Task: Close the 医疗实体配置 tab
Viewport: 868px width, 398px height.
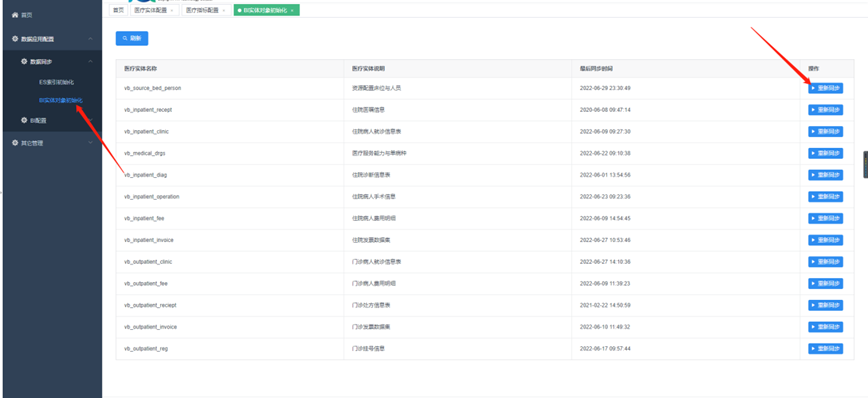Action: tap(171, 11)
